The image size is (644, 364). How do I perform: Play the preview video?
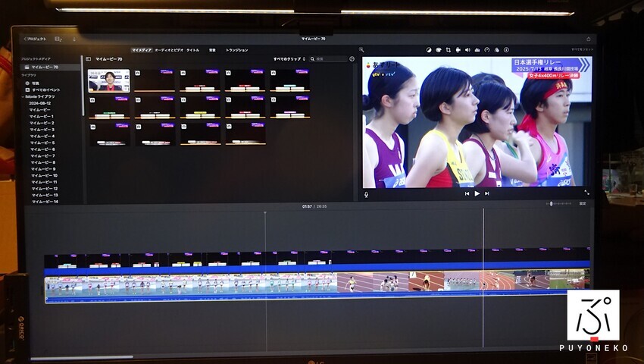(x=477, y=193)
